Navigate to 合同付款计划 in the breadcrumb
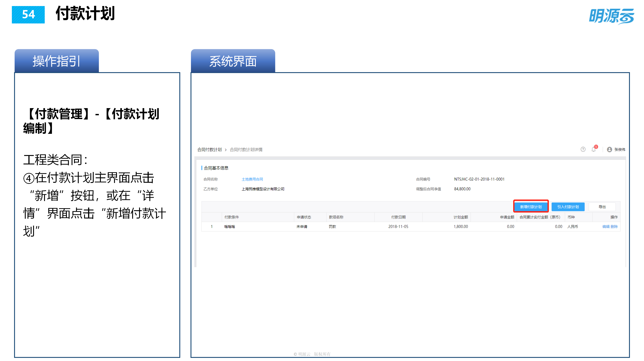This screenshot has width=644, height=361. [x=210, y=149]
